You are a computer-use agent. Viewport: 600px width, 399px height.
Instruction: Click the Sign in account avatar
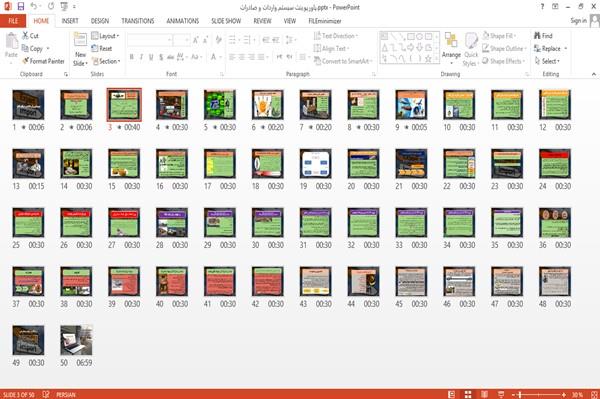595,21
